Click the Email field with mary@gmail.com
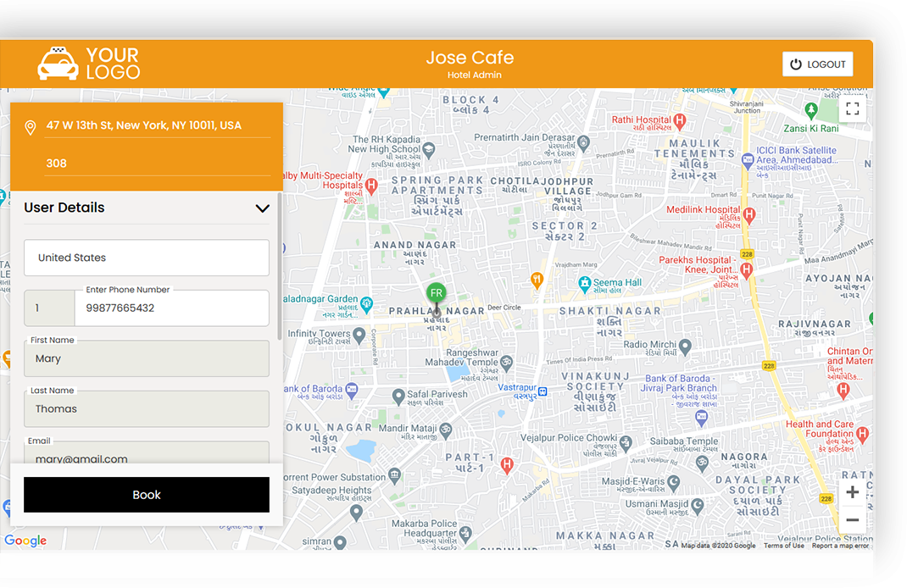 pyautogui.click(x=147, y=452)
